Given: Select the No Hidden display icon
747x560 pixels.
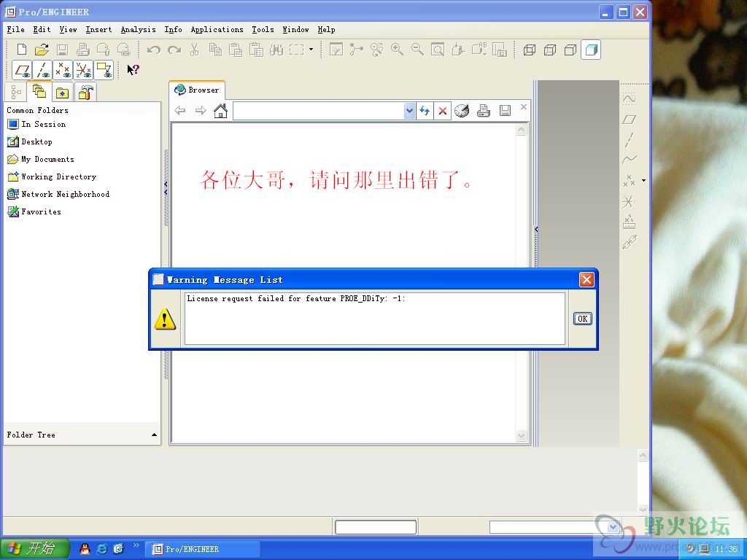Looking at the screenshot, I should click(x=570, y=50).
